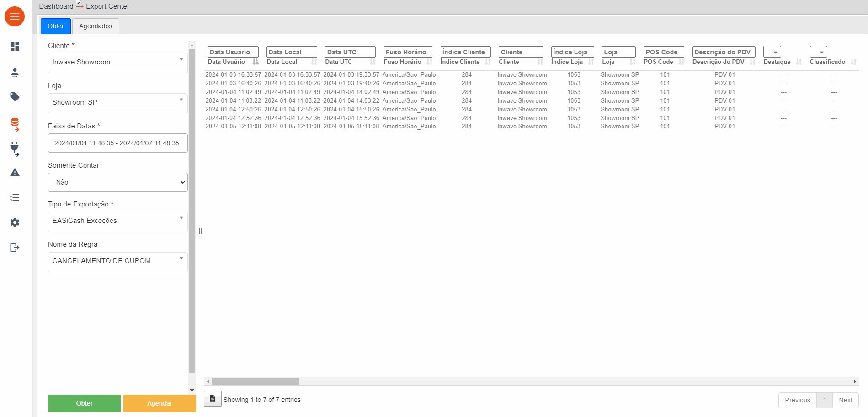
Task: Focus the Índice Cliente filter field
Action: [465, 52]
